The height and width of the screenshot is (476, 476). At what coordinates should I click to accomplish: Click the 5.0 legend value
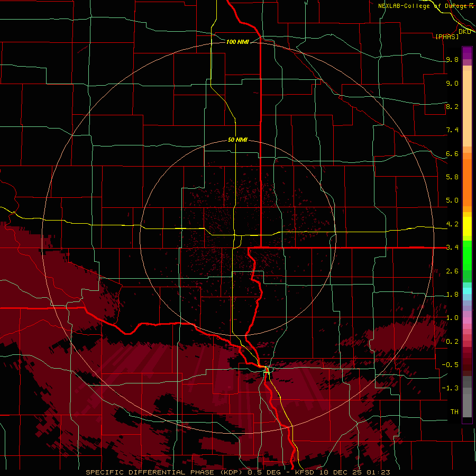click(x=452, y=200)
